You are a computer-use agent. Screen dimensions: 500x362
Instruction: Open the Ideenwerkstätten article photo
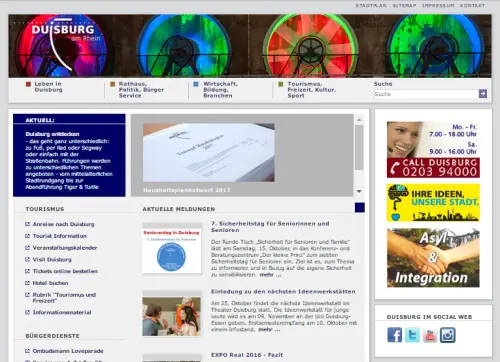tap(172, 316)
